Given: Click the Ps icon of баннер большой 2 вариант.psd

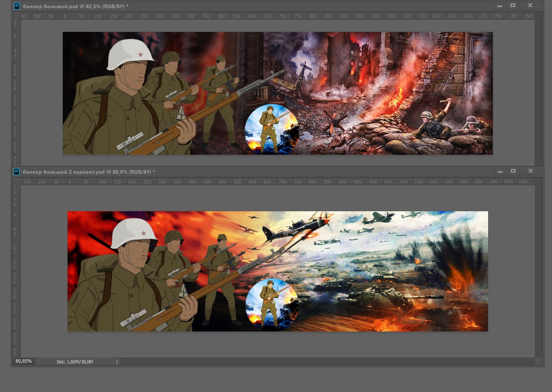Looking at the screenshot, I should pyautogui.click(x=16, y=171).
